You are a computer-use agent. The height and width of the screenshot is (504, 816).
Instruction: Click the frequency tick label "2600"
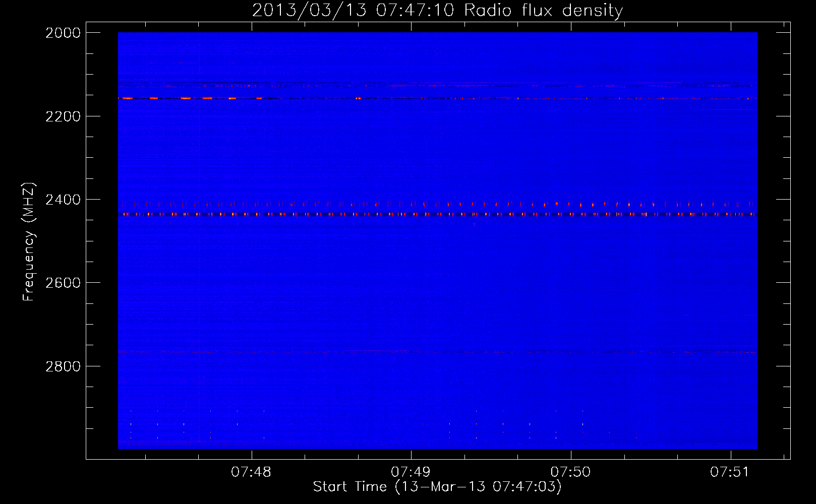63,283
